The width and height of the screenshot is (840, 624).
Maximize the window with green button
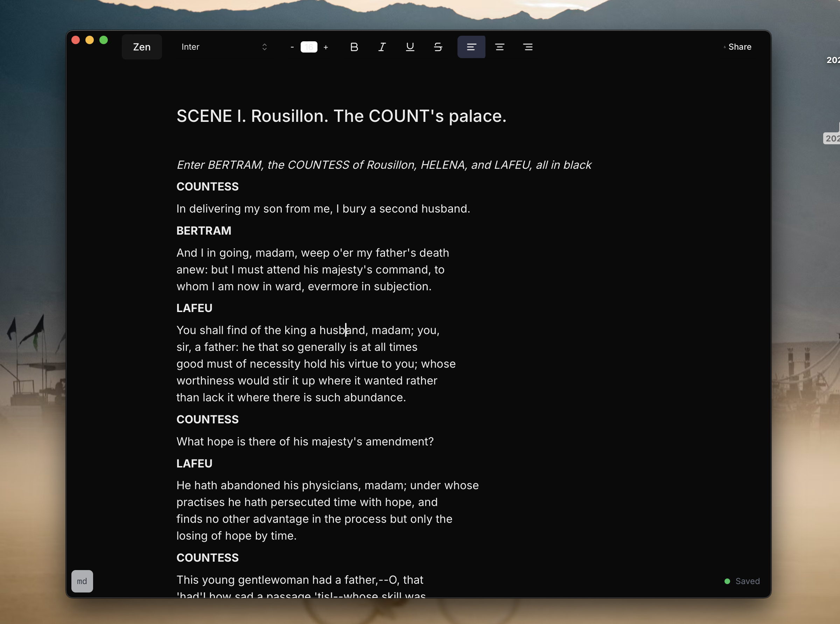click(x=104, y=40)
